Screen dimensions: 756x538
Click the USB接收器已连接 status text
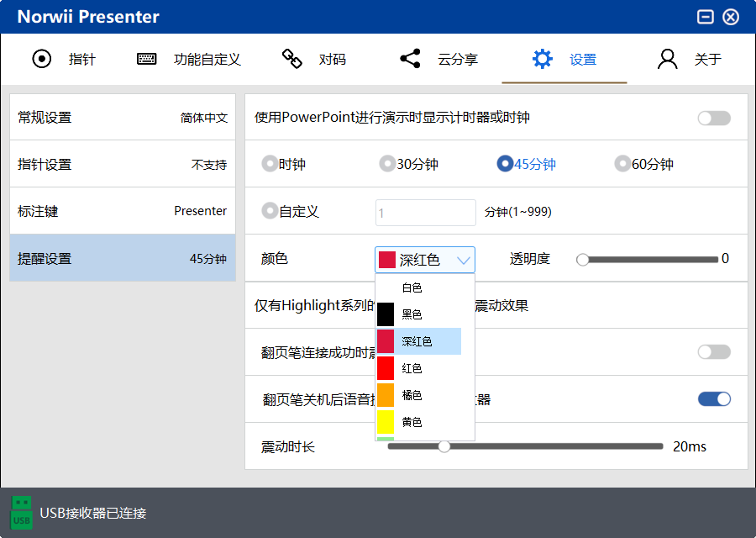click(93, 513)
